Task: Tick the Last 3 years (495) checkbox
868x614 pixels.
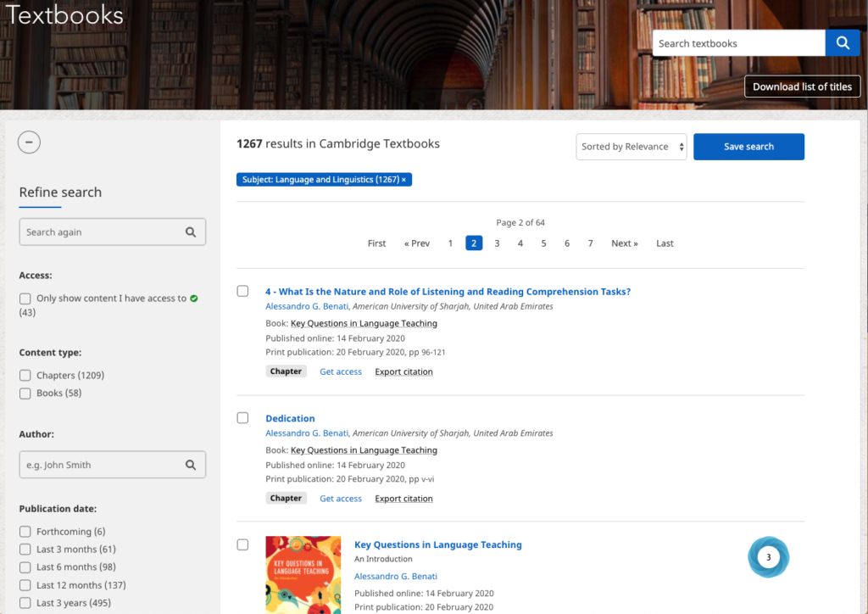Action: pyautogui.click(x=25, y=603)
